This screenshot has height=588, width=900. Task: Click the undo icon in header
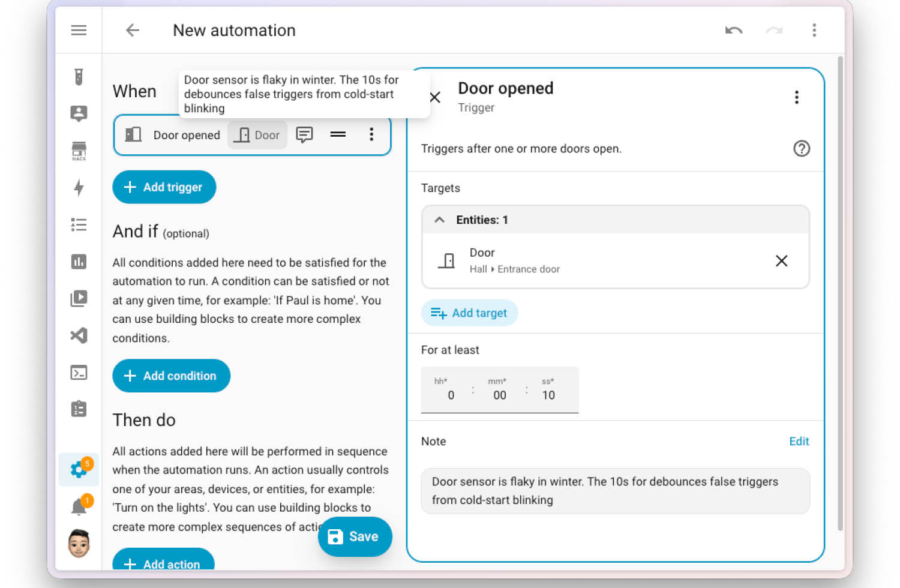[x=734, y=30]
